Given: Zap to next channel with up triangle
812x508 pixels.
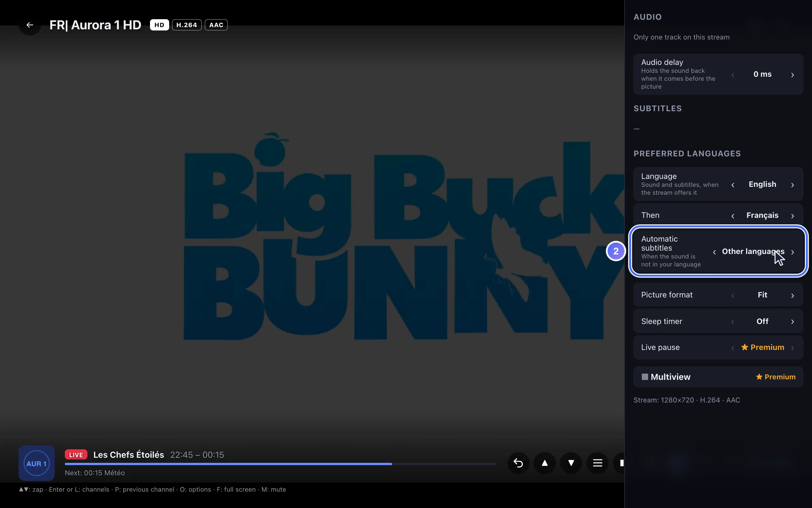Looking at the screenshot, I should click(545, 463).
